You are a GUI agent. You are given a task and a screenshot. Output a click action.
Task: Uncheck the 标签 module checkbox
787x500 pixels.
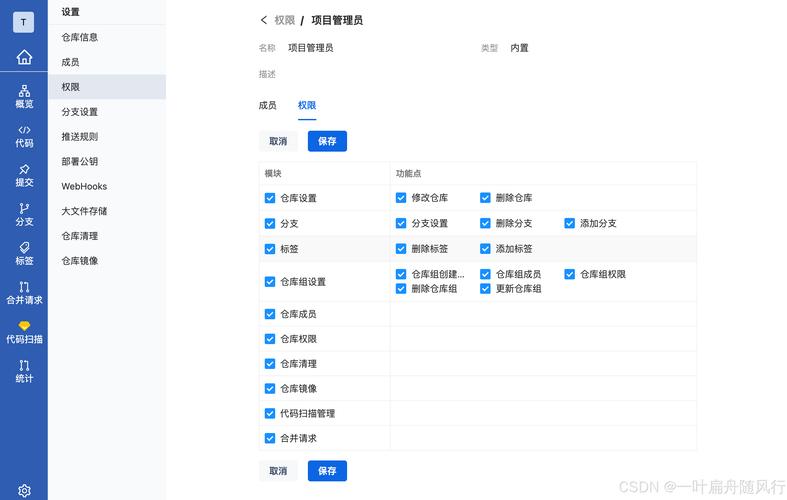click(x=270, y=249)
